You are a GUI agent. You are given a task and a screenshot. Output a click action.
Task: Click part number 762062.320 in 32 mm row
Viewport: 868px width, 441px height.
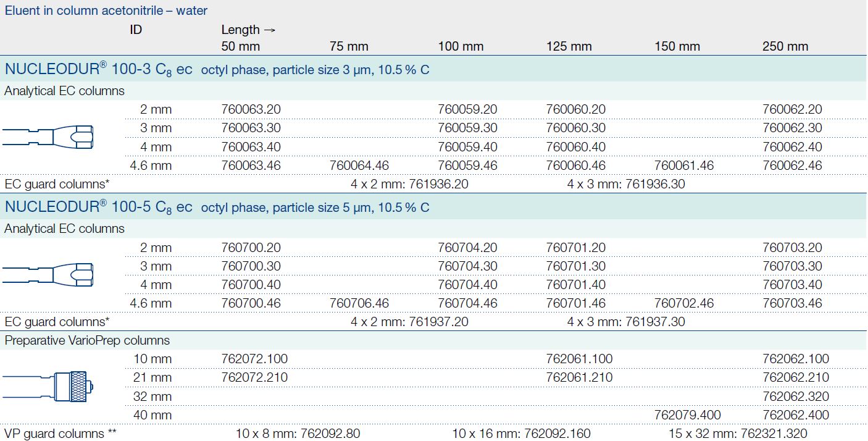pos(796,397)
